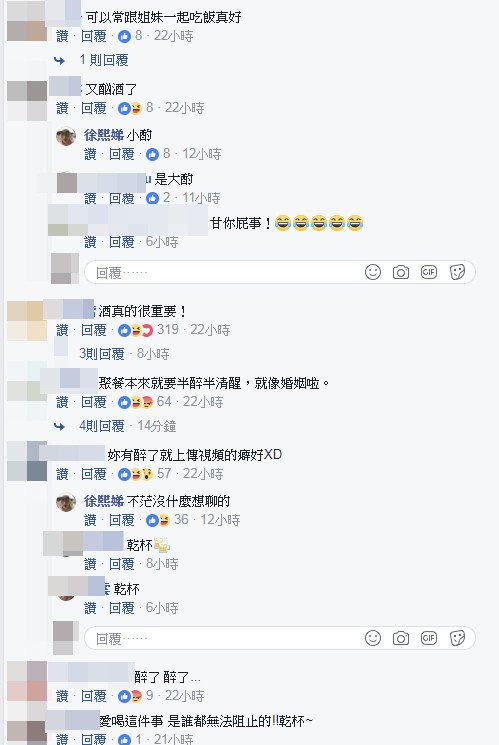Reply to the 又酗酒了 comment
The width and height of the screenshot is (499, 745).
[x=94, y=108]
